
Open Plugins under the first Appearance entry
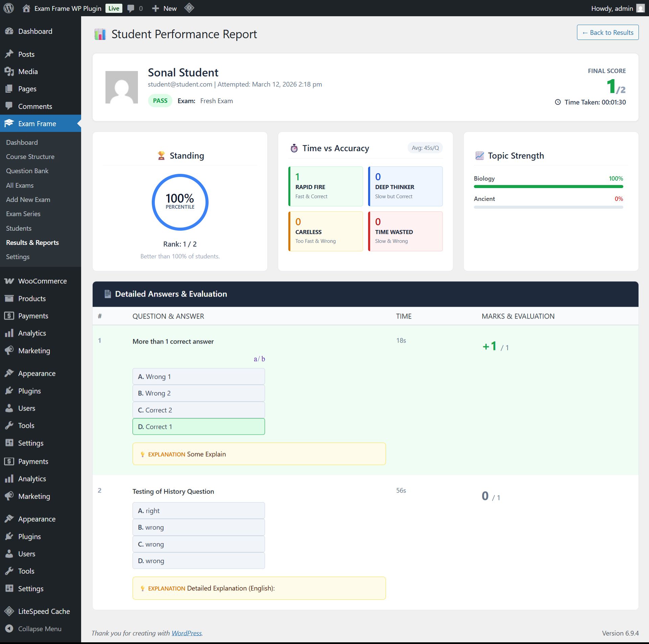[29, 391]
